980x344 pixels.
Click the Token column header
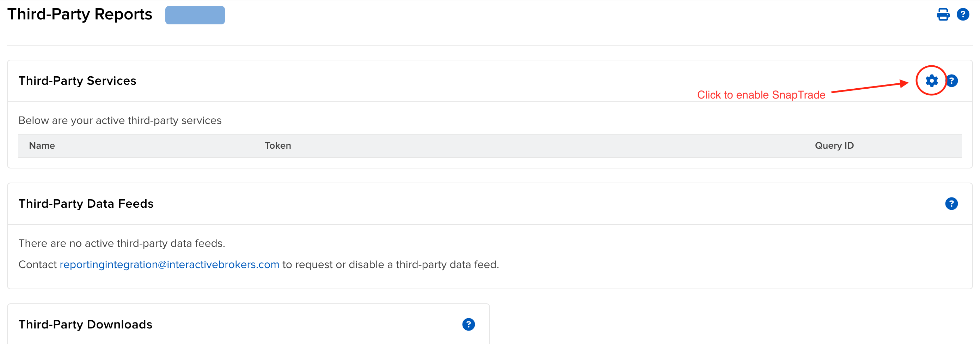click(x=278, y=146)
